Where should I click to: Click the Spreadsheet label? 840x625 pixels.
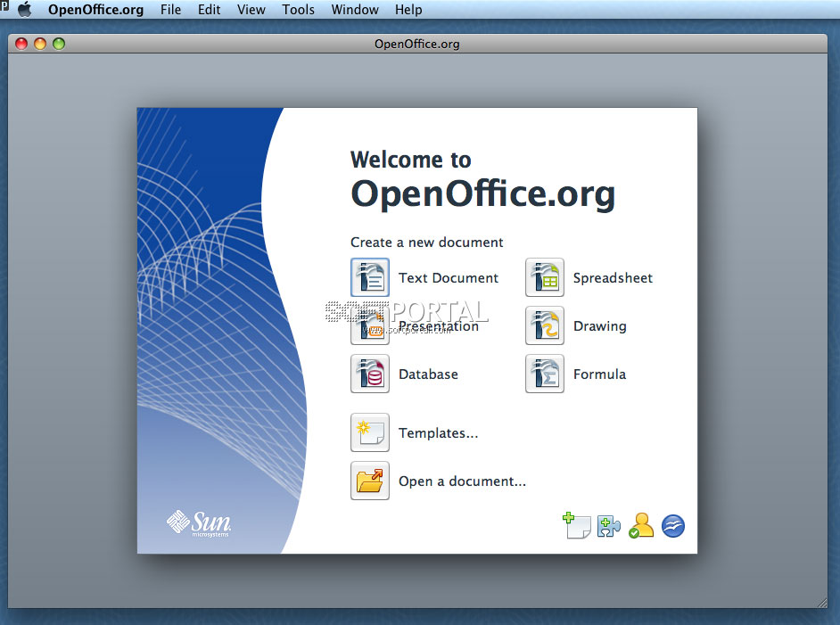click(613, 278)
